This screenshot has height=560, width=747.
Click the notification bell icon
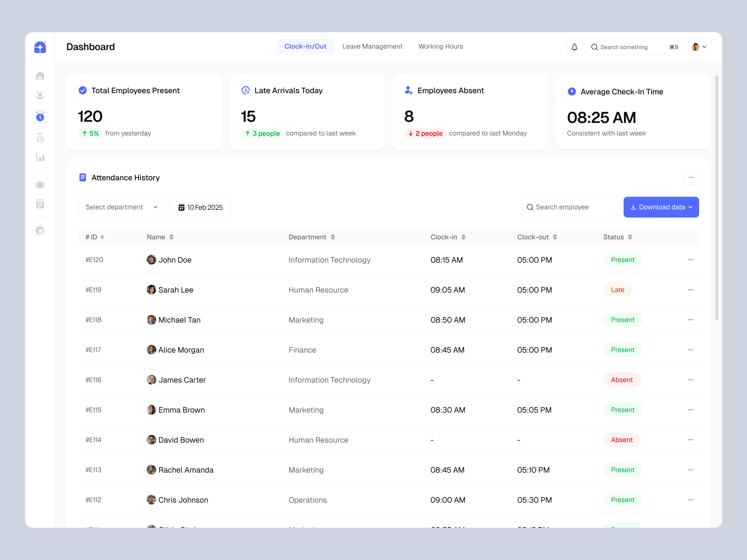coord(574,47)
